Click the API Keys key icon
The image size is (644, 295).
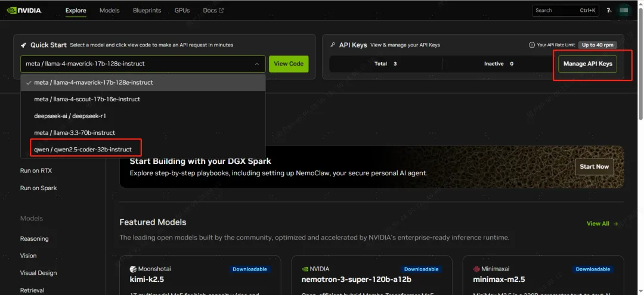coord(333,45)
